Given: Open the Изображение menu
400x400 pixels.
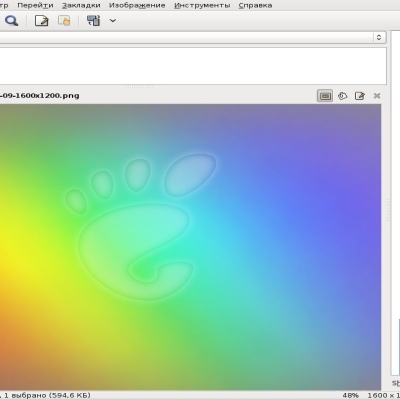Looking at the screenshot, I should 137,5.
